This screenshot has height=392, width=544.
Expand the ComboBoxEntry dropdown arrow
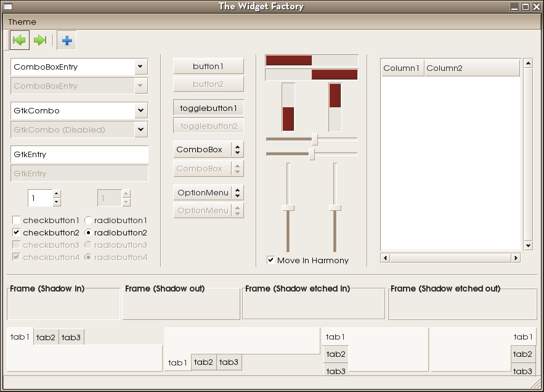140,67
